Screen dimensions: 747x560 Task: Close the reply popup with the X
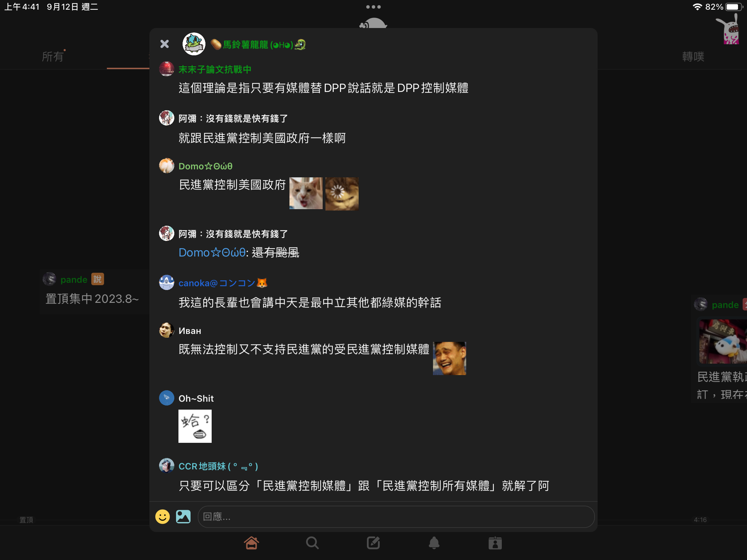click(x=165, y=44)
